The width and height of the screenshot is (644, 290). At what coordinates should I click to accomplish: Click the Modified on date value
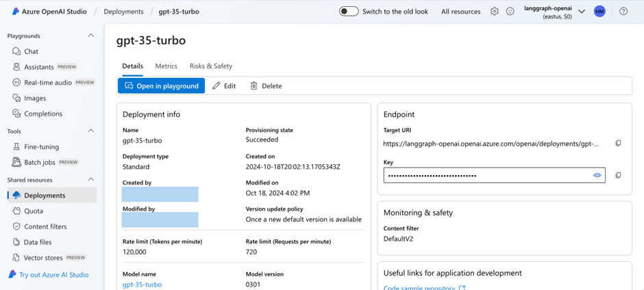pyautogui.click(x=277, y=193)
